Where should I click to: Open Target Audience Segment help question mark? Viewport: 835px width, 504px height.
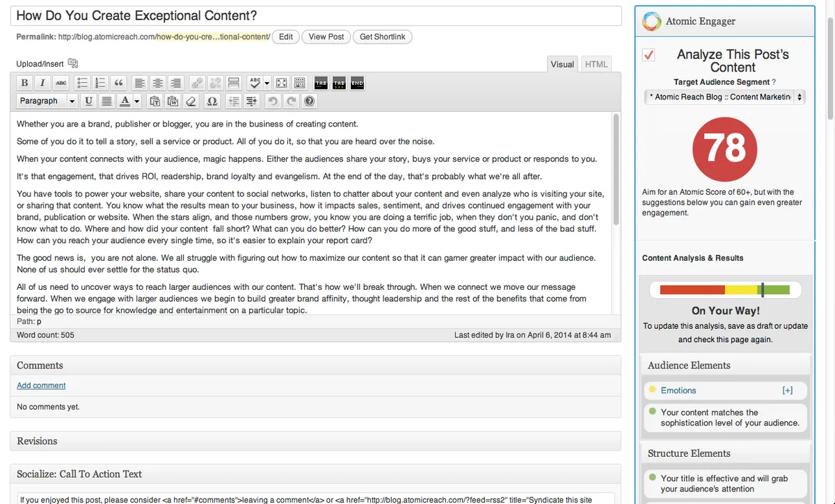774,82
